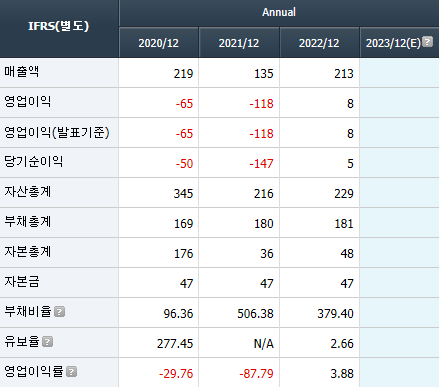Select 영업이익 value -65 in 2020/12
Viewport: 439px width, 387px height.
tap(184, 104)
